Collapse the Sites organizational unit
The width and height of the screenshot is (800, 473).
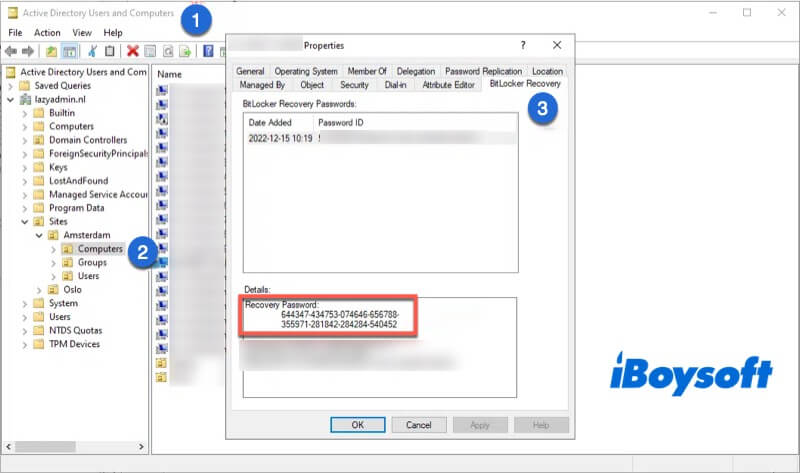24,222
